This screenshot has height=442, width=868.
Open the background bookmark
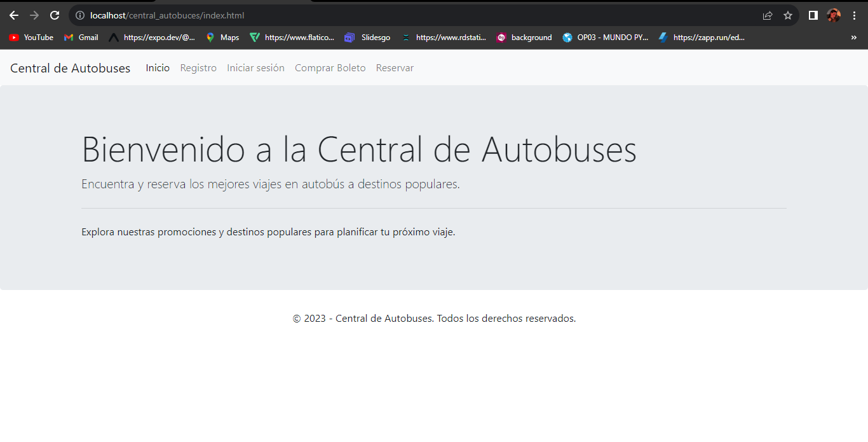pos(524,38)
